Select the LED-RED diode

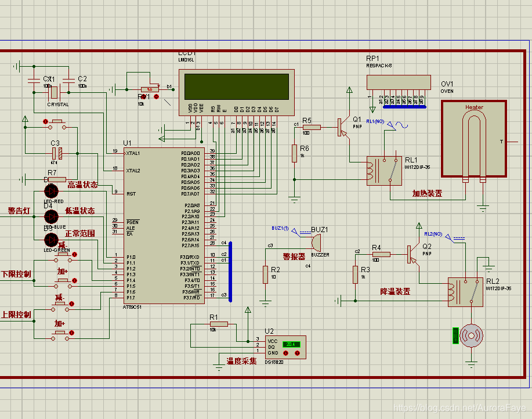pyautogui.click(x=51, y=192)
